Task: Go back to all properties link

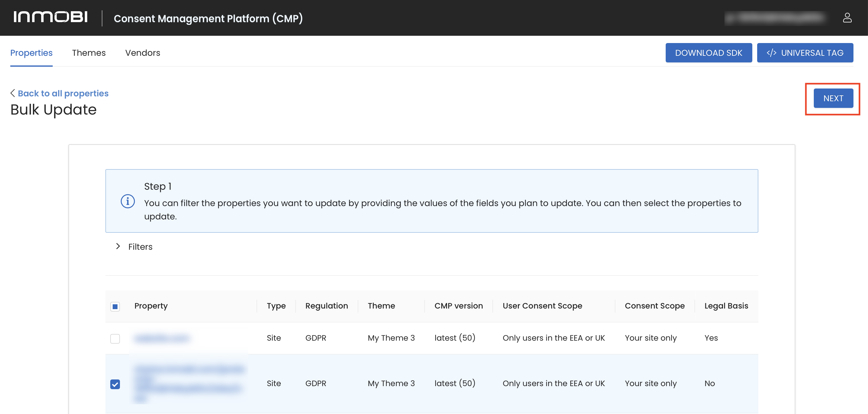Action: [63, 93]
